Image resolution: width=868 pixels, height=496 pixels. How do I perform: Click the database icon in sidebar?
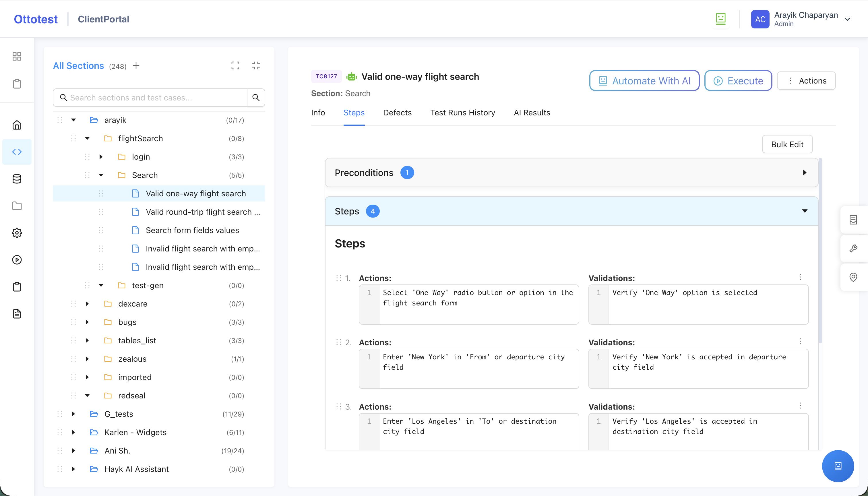pos(17,179)
